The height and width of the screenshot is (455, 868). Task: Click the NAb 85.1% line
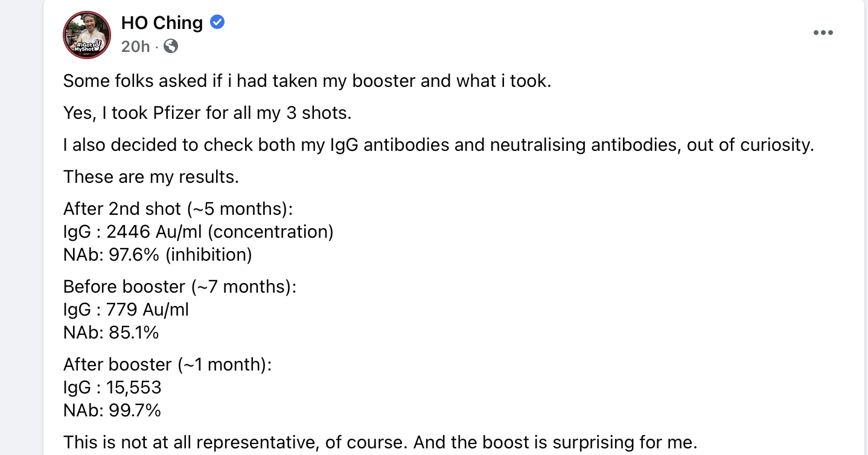point(111,332)
